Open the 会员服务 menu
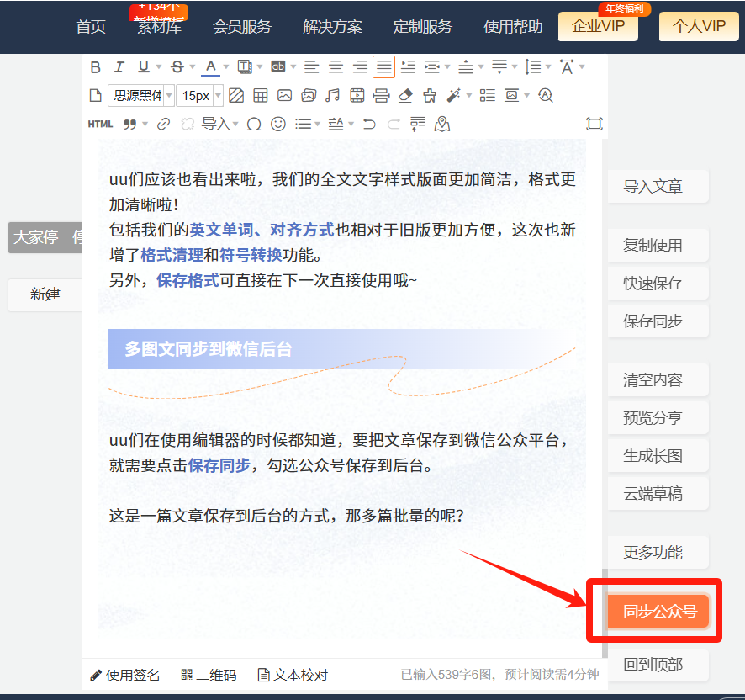Viewport: 745px width, 700px height. pos(242,27)
